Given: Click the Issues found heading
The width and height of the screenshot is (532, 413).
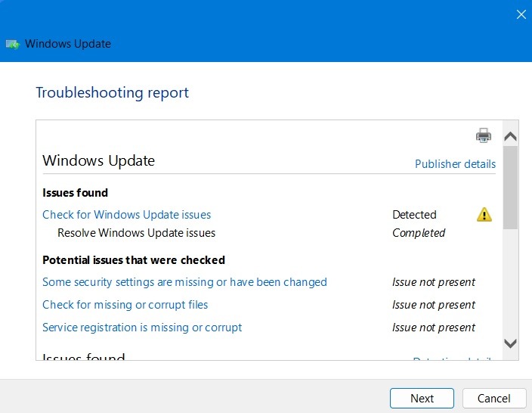Looking at the screenshot, I should click(x=75, y=193).
